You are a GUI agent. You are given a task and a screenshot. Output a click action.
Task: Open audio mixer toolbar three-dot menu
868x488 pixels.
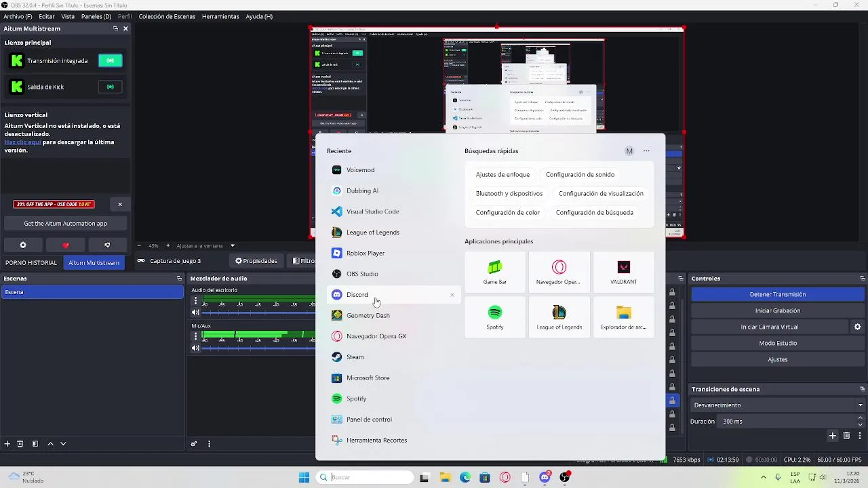[209, 444]
